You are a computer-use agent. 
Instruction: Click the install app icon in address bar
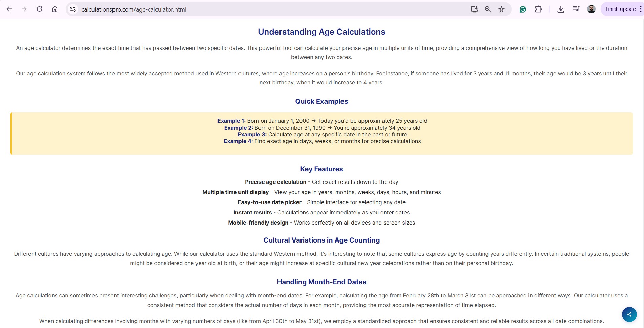point(474,9)
